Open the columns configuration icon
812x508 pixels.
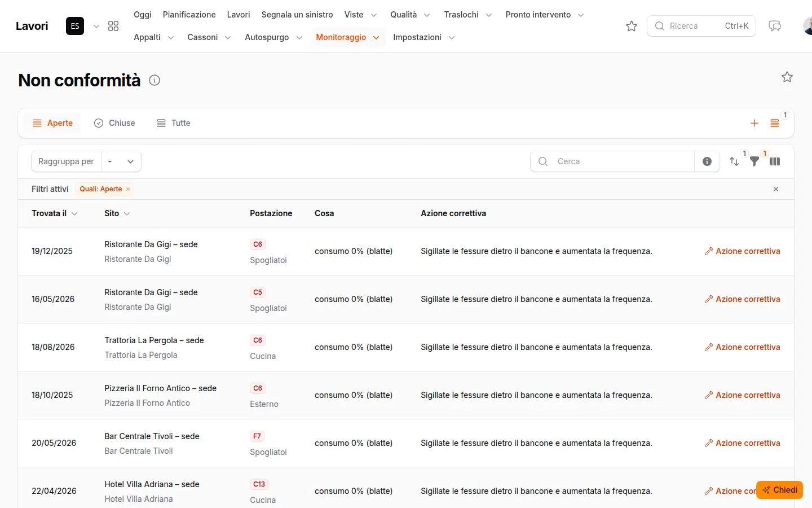coord(775,161)
